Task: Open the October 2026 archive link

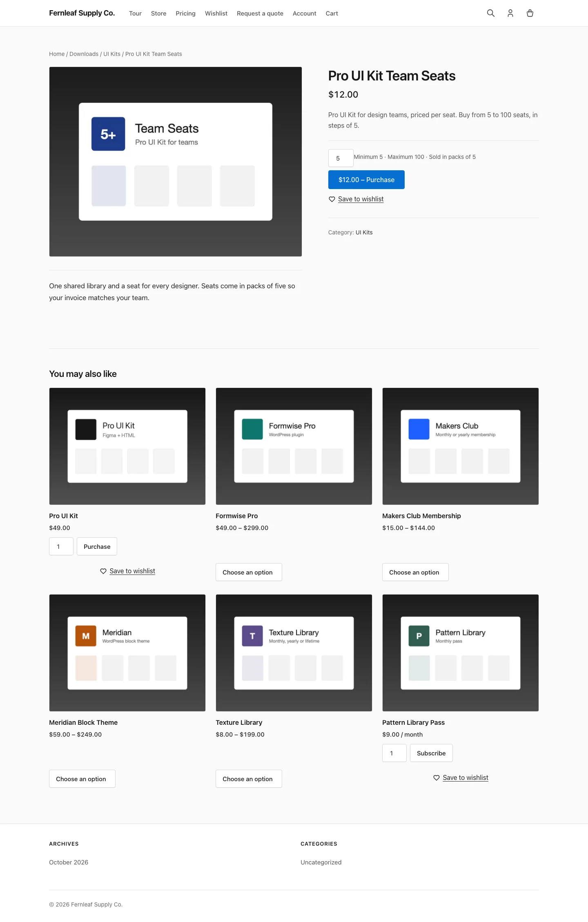Action: coord(69,862)
